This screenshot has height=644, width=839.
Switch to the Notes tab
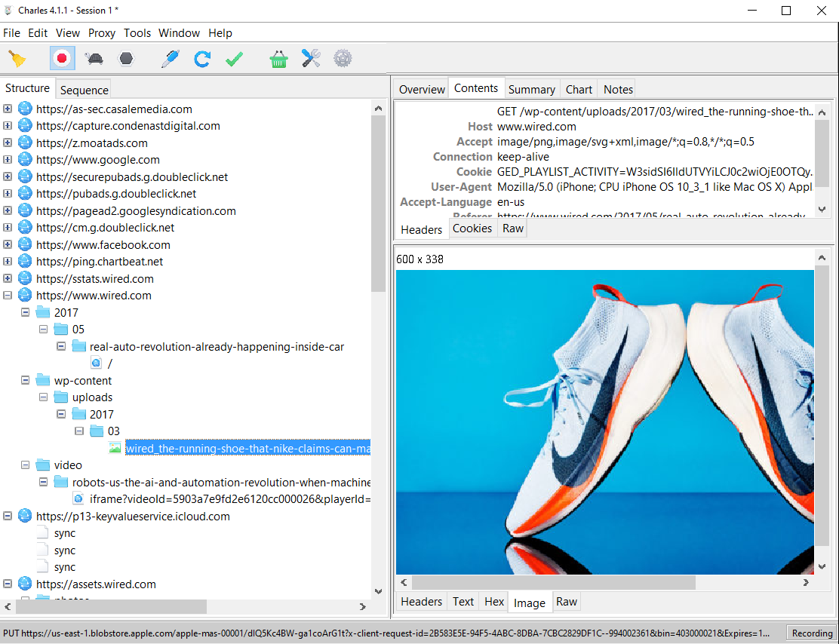618,89
